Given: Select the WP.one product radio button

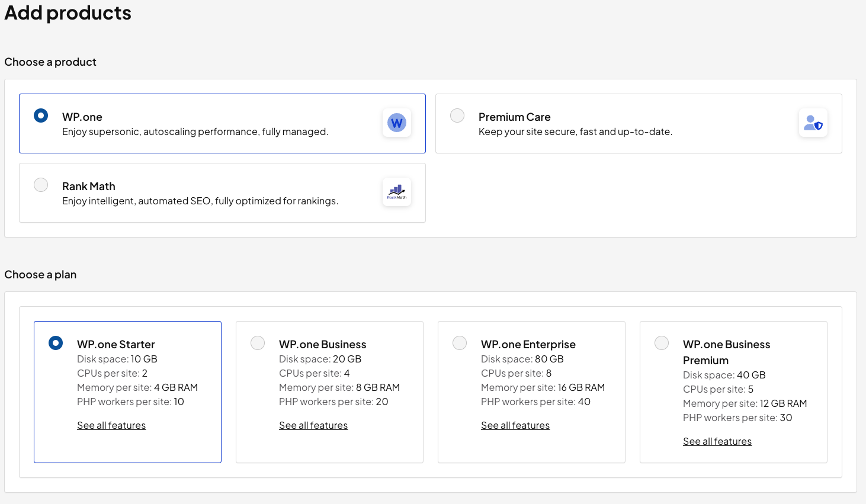Looking at the screenshot, I should click(x=41, y=115).
